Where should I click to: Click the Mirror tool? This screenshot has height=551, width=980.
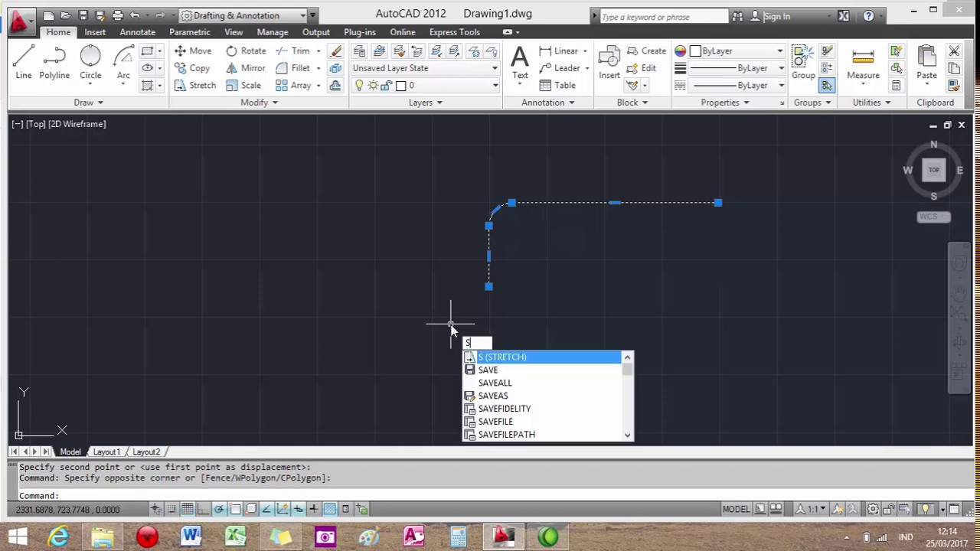pyautogui.click(x=246, y=68)
